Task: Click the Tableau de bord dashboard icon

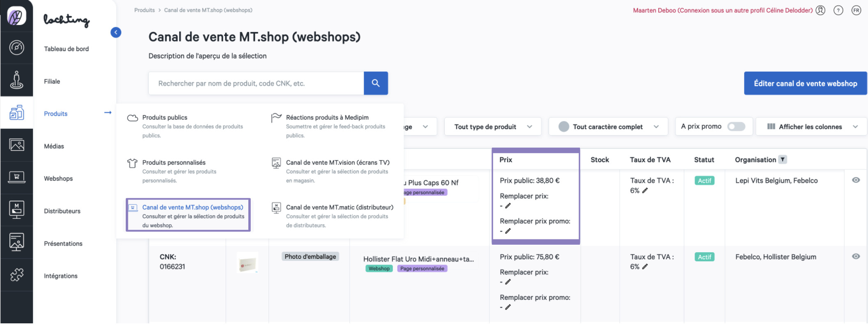Action: (16, 48)
